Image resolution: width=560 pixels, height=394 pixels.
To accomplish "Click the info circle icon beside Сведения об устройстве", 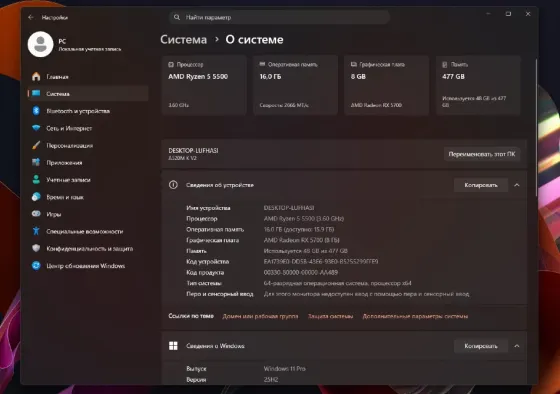I will [173, 185].
